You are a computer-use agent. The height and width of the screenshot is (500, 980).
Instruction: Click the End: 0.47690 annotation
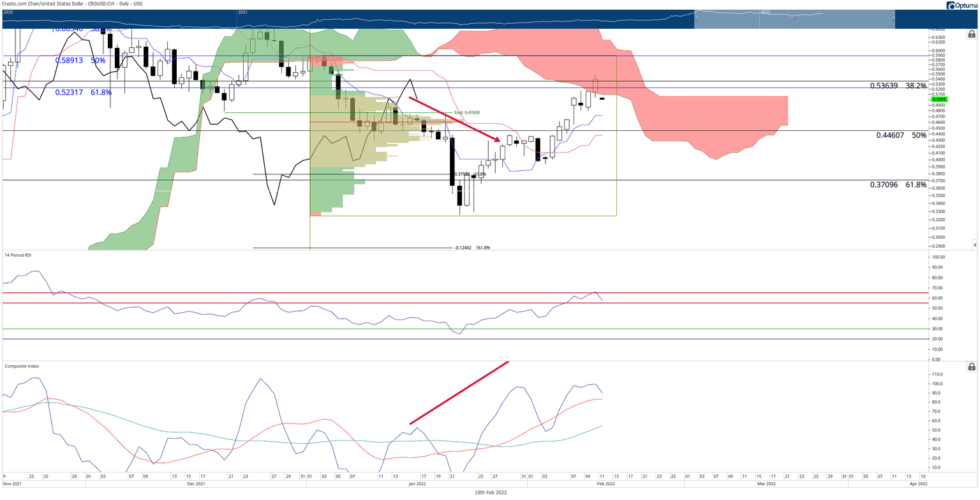(x=467, y=112)
